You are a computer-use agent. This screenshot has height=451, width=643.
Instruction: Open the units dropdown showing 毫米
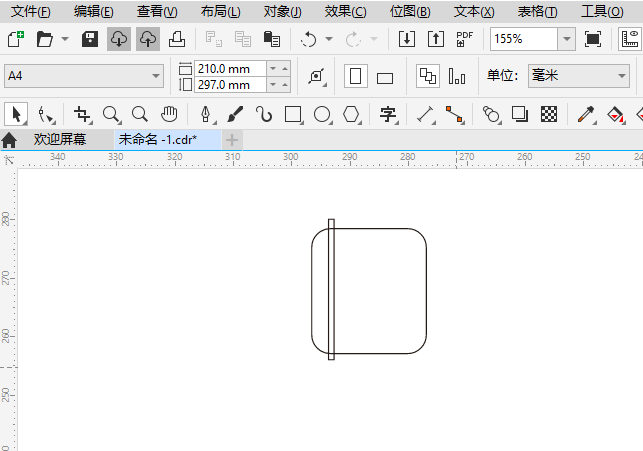tap(579, 76)
